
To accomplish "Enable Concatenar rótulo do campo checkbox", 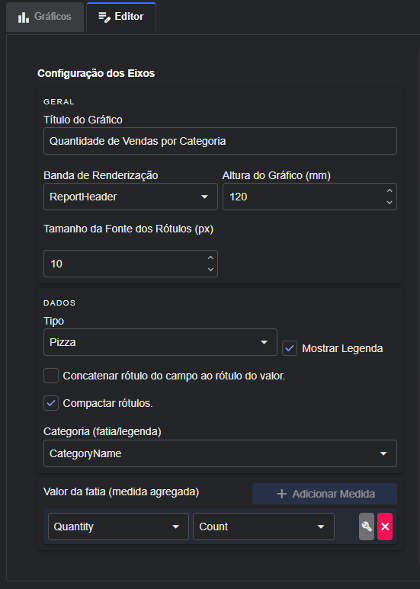I will point(51,376).
